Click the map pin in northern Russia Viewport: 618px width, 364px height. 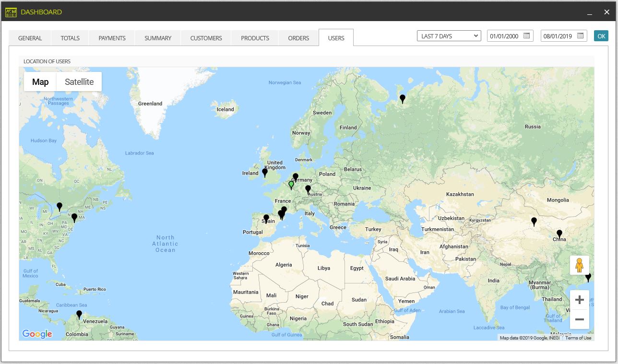coord(403,99)
